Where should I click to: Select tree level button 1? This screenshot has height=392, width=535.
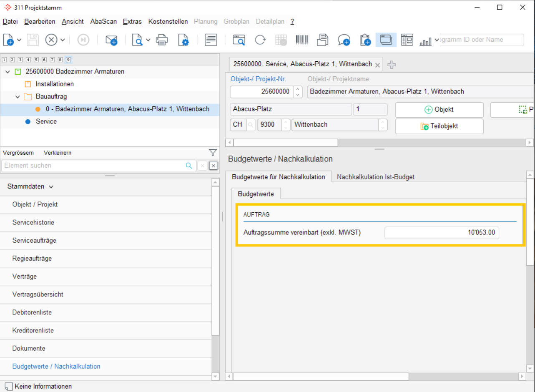coord(4,60)
